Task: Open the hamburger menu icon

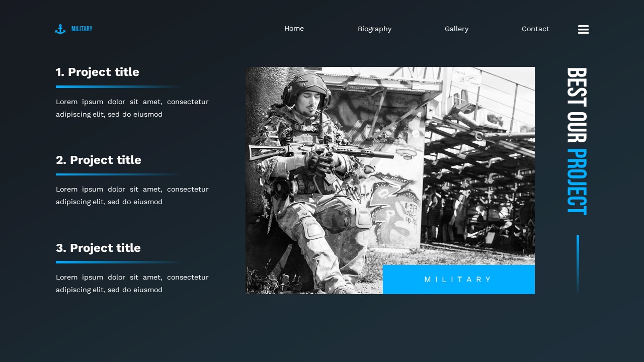Action: (x=583, y=30)
